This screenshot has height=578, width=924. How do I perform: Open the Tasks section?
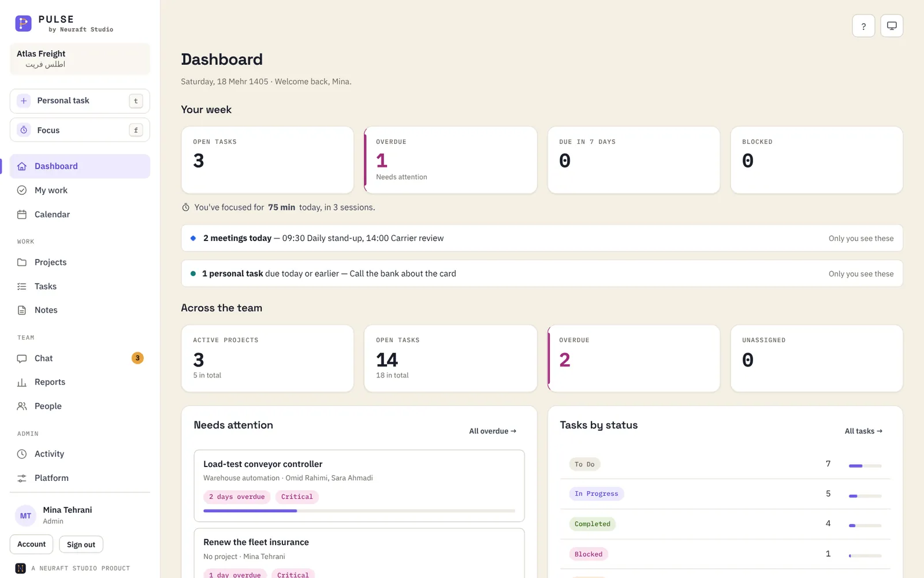(x=80, y=286)
